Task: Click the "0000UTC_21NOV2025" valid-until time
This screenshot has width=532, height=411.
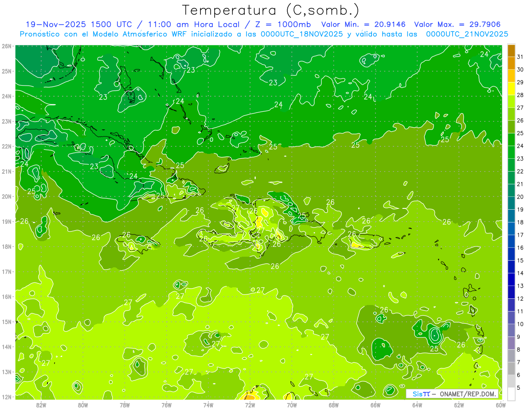Action: click(467, 34)
